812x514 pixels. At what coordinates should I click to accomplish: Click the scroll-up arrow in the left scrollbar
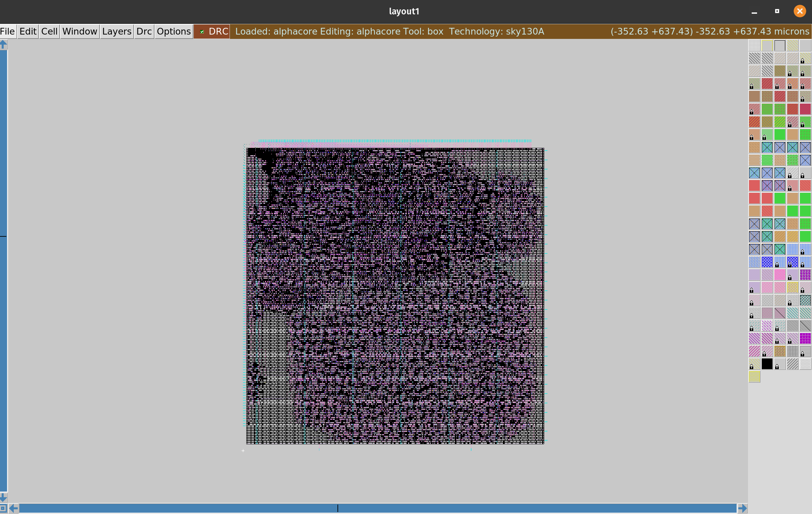[3, 45]
